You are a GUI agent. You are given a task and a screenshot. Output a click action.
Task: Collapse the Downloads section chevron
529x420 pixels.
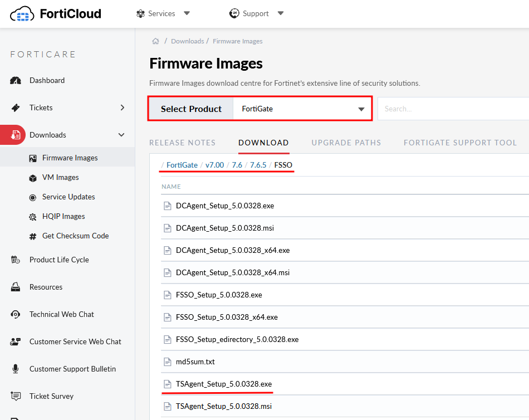coord(121,135)
